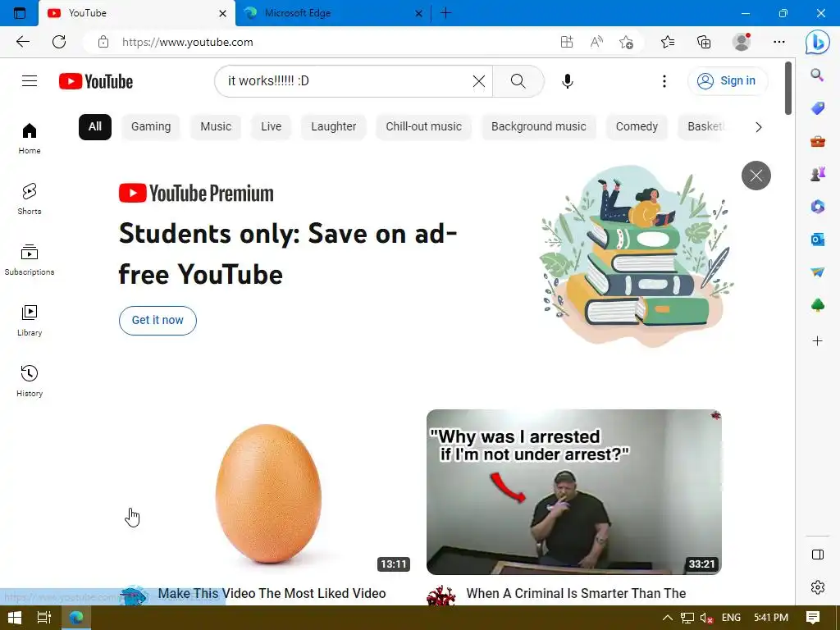Show hidden system tray icons
The width and height of the screenshot is (840, 630).
(x=668, y=618)
